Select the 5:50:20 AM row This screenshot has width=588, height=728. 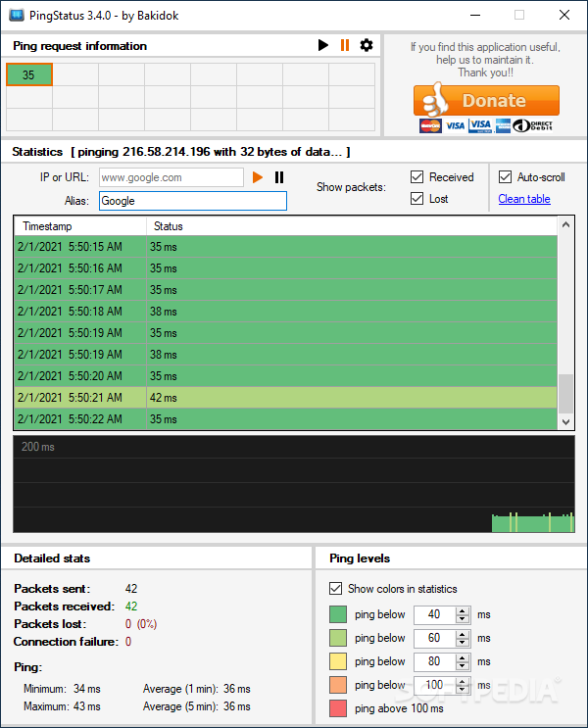point(285,376)
